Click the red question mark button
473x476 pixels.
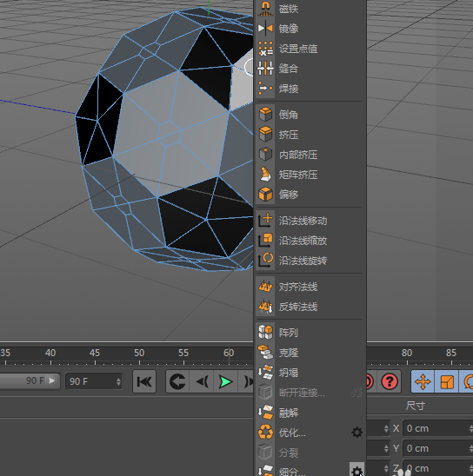(x=390, y=381)
